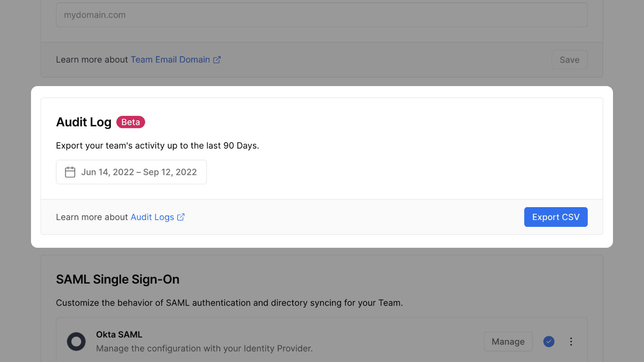Click external link icon beside Team Email Domain
The width and height of the screenshot is (644, 362).
(x=217, y=60)
